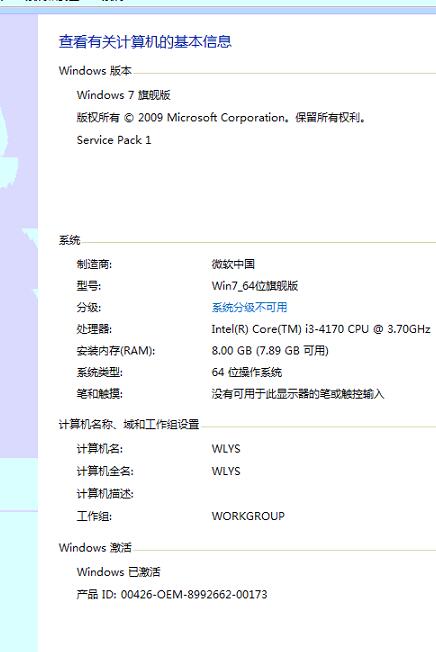Image resolution: width=436 pixels, height=652 pixels.
Task: Select the 安装内存(RAM) label
Action: [x=116, y=351]
